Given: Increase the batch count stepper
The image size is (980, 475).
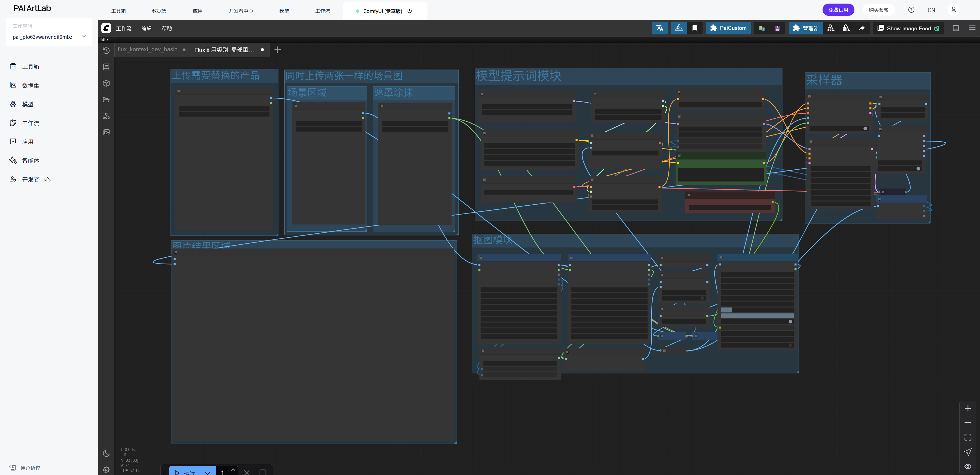Looking at the screenshot, I should pos(233,469).
